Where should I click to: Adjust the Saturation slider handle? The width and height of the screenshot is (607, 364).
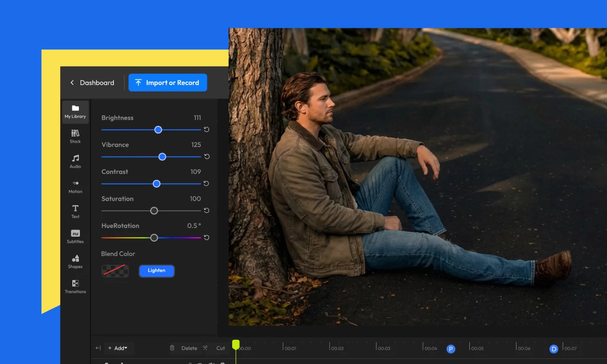pyautogui.click(x=154, y=210)
